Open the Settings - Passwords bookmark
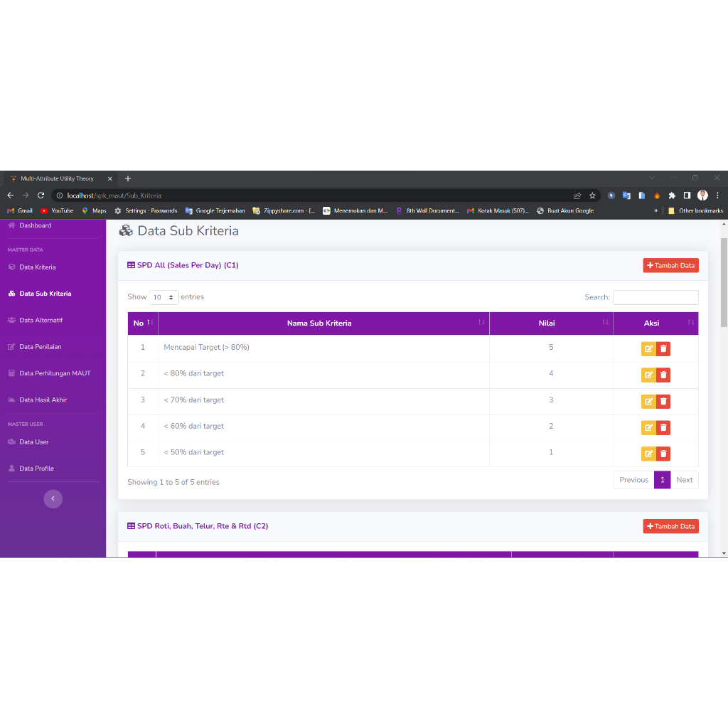 (146, 210)
